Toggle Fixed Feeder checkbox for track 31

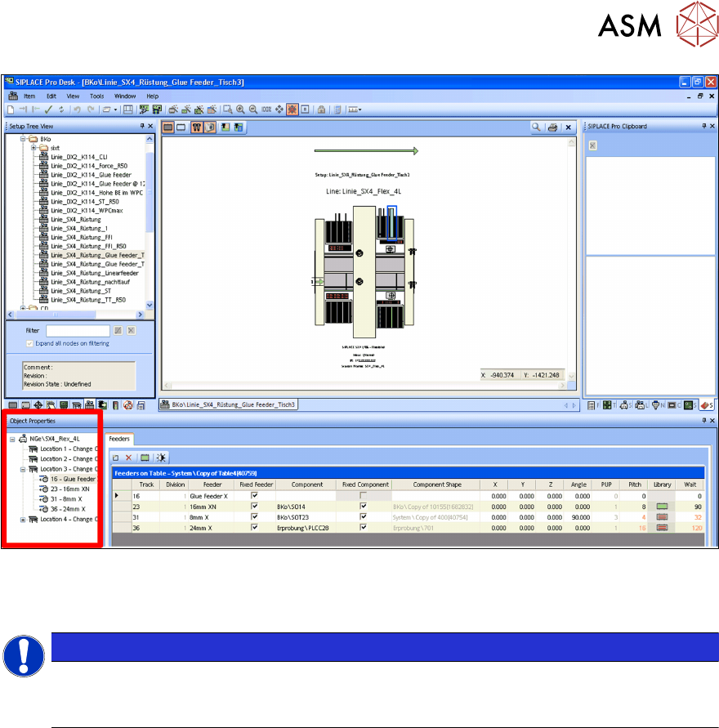(254, 516)
